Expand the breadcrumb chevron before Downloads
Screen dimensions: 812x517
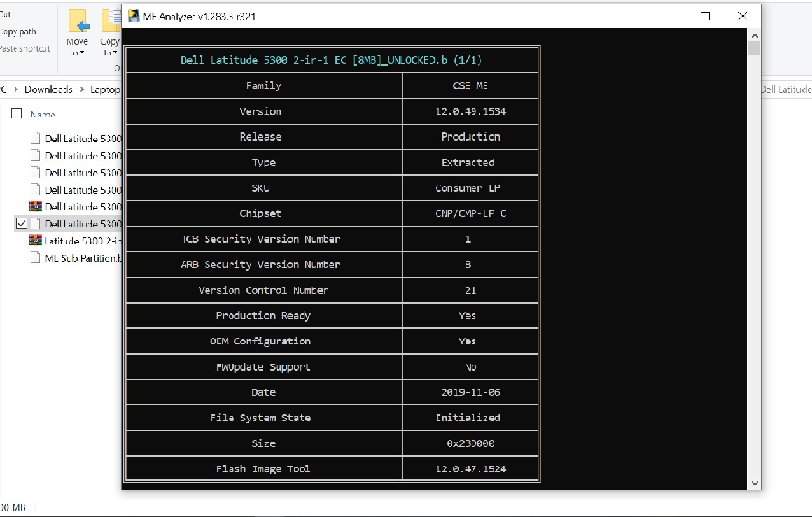[15, 89]
